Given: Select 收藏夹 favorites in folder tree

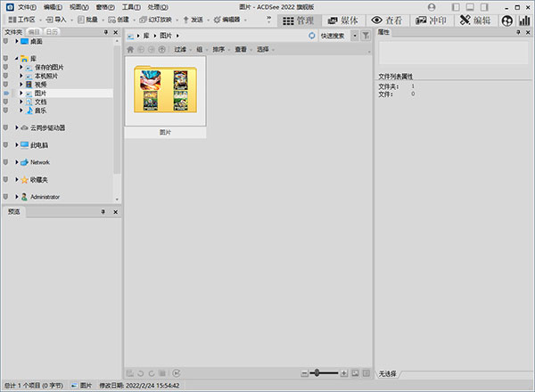Looking at the screenshot, I should [x=38, y=180].
